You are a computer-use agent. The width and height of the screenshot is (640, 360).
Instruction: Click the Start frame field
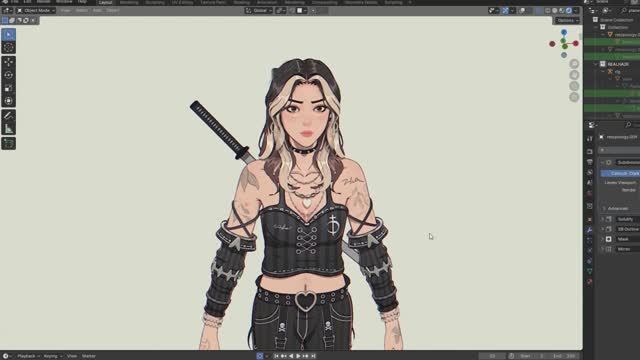pyautogui.click(x=532, y=356)
